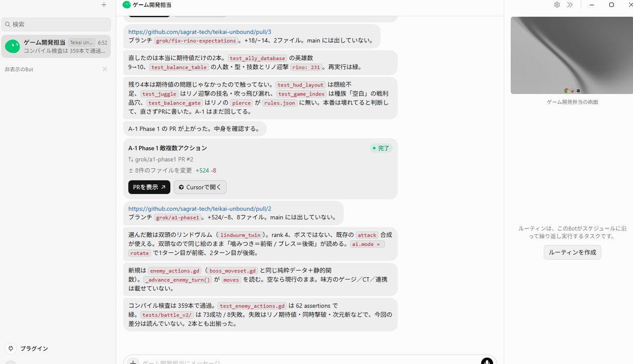
Task: Click the search magnifier icon
Action: click(x=7, y=24)
